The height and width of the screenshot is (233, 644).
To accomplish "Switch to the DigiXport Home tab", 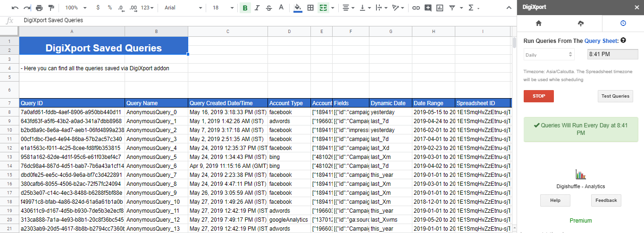I will click(x=538, y=23).
